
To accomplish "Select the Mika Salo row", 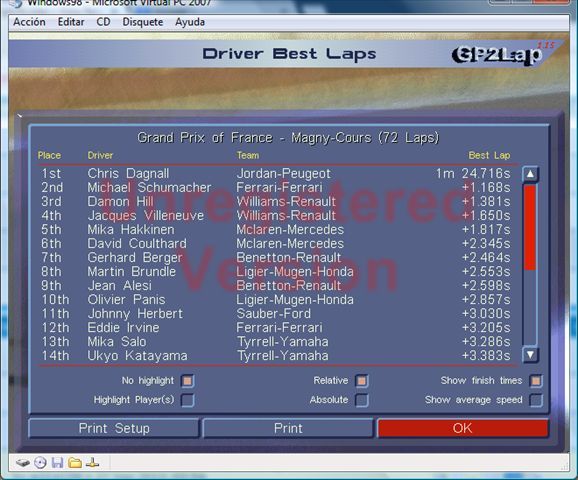I will point(276,342).
